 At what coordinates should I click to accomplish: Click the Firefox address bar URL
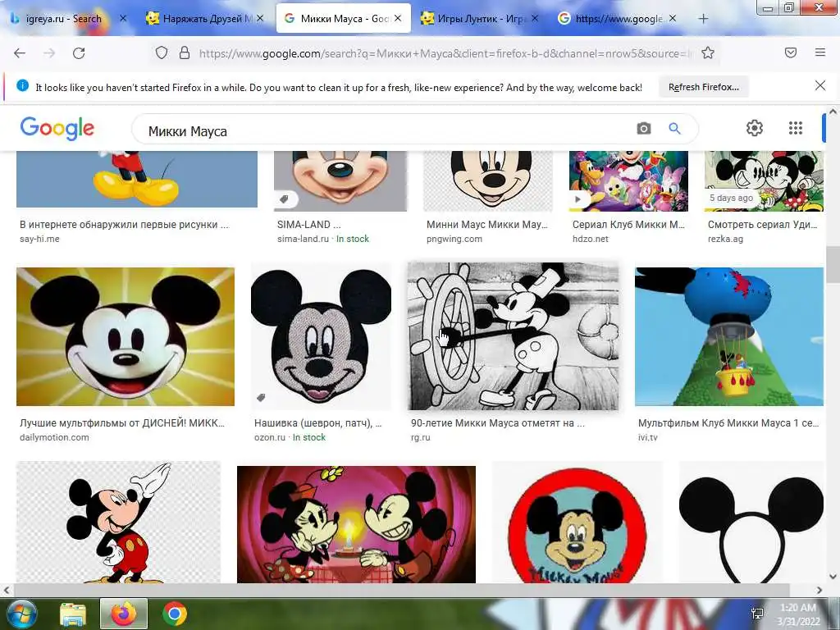click(445, 53)
